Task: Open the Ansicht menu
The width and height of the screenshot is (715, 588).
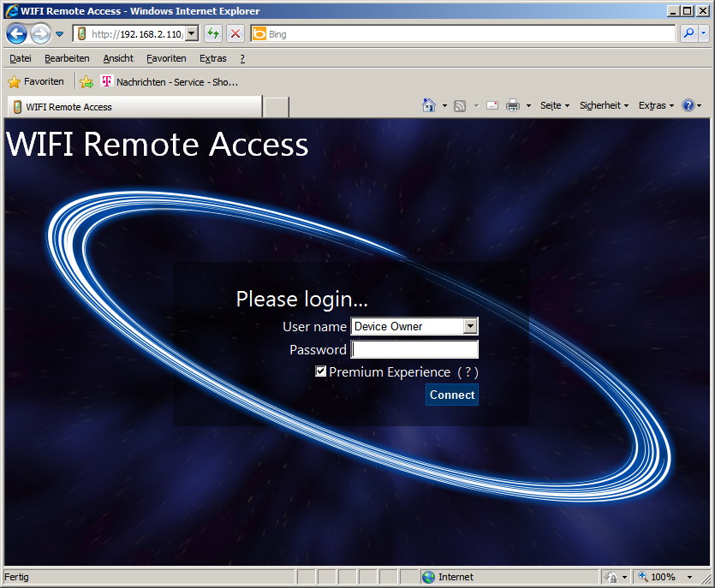Action: 118,58
